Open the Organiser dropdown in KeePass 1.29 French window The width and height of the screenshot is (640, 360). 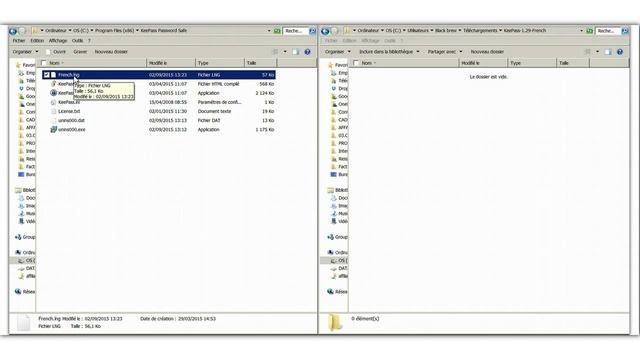338,52
